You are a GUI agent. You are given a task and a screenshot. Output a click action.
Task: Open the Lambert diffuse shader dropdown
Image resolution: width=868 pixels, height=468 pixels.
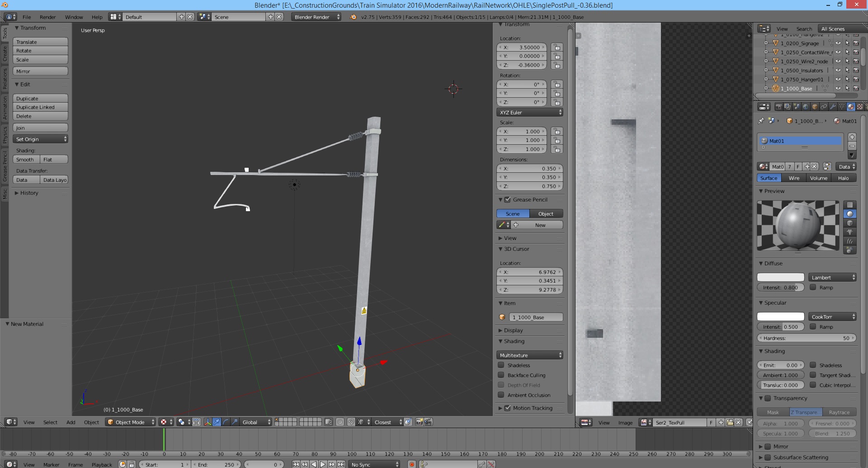pyautogui.click(x=833, y=278)
